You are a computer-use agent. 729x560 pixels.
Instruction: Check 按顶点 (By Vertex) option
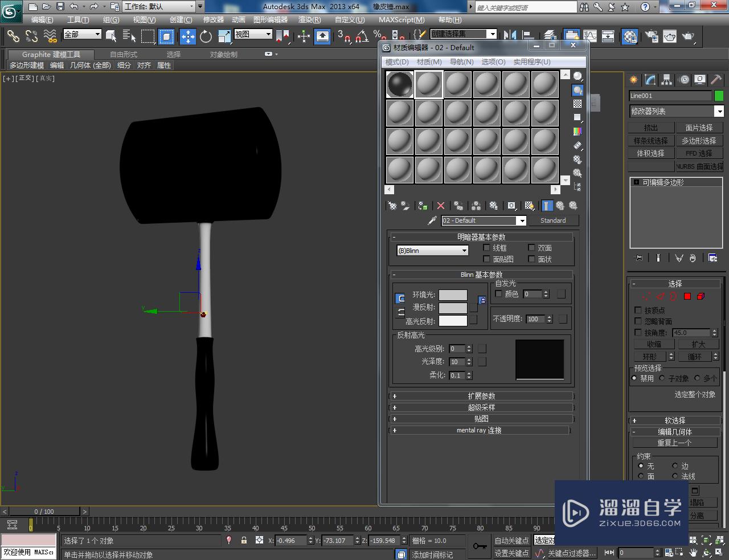pos(638,310)
